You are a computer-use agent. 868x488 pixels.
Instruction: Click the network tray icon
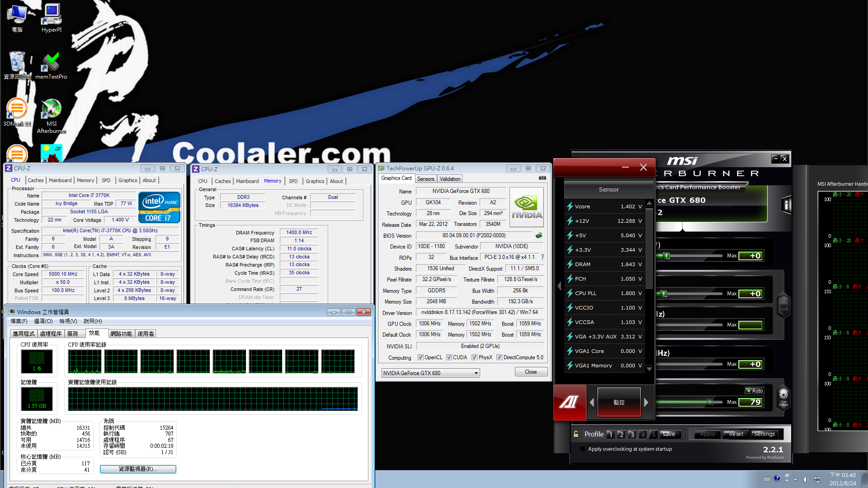click(x=817, y=479)
